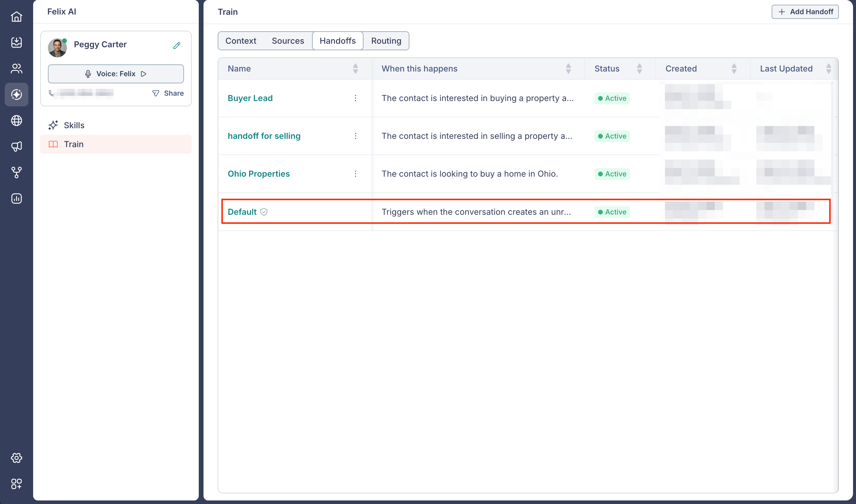Open the workflow branch icon
Screen dimensions: 856x504
tap(16, 173)
